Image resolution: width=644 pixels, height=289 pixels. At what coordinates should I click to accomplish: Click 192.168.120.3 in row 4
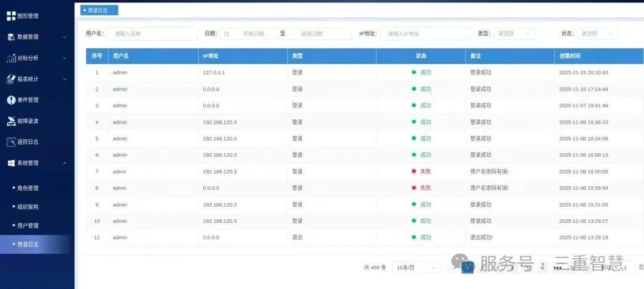tap(219, 122)
